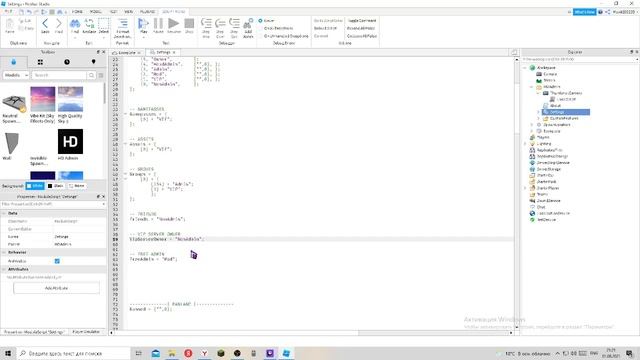Click the Back navigation arrow in ribbon
This screenshot has height=360, width=640.
coord(45,24)
